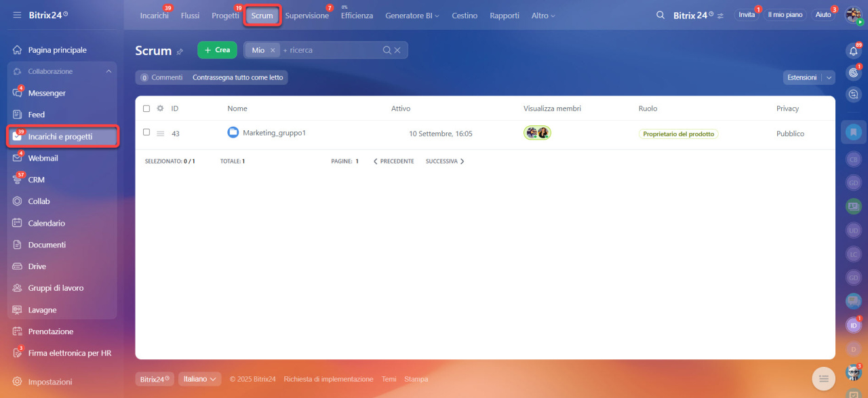The image size is (868, 398).
Task: Click the Temi footer link
Action: coord(389,379)
